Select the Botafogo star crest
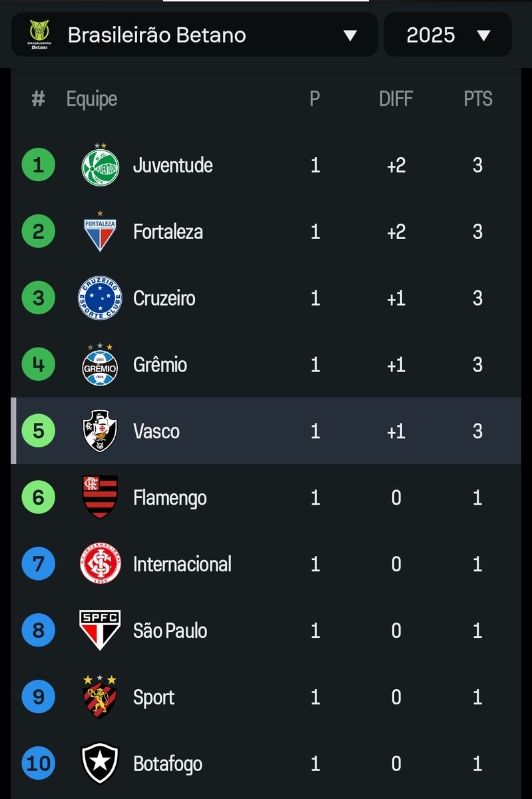This screenshot has width=532, height=799. (x=100, y=764)
